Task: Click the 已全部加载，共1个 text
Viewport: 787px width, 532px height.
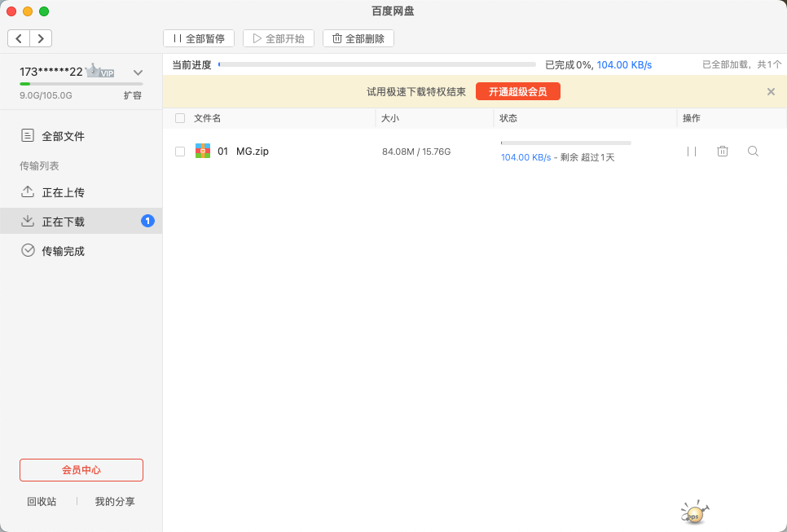Action: 742,64
